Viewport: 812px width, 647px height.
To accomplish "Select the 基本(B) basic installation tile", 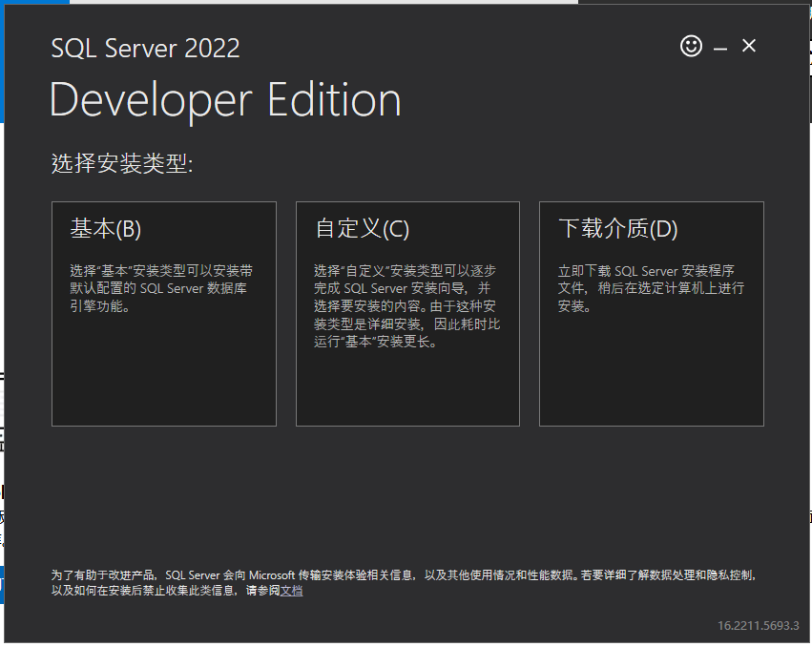I will 163,313.
